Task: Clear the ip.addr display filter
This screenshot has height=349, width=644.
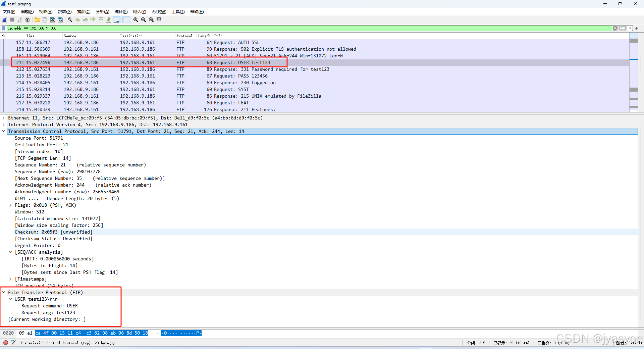Action: point(615,28)
